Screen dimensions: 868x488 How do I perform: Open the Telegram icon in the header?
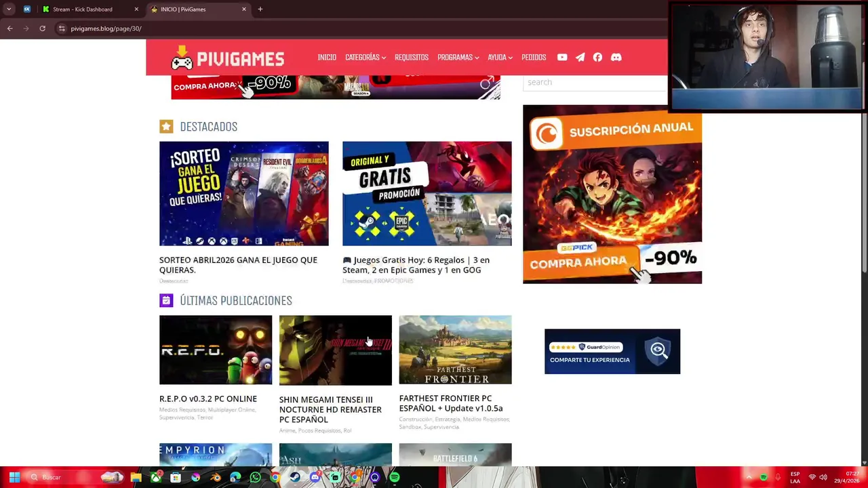click(x=580, y=58)
